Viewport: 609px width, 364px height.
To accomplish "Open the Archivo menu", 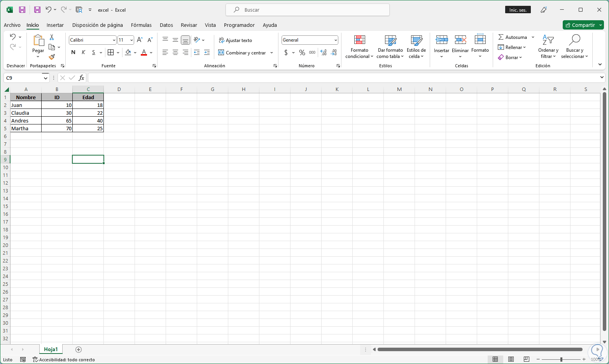I will click(x=12, y=25).
